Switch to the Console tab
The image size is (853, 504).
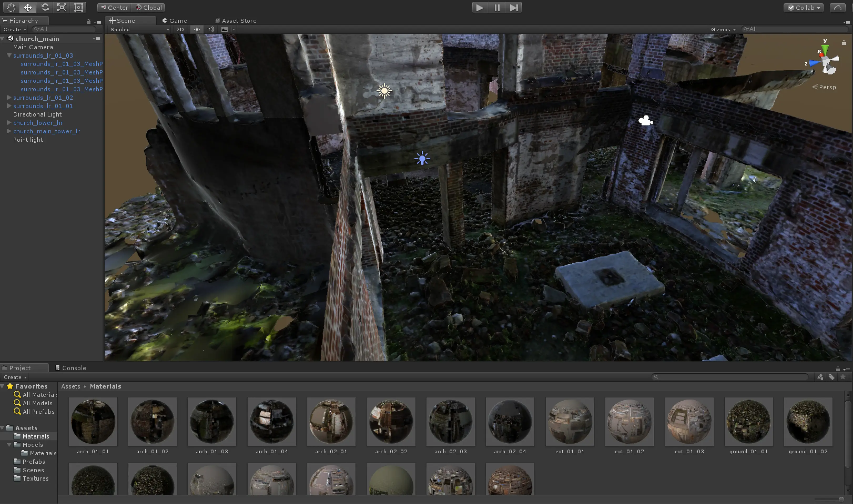point(71,368)
